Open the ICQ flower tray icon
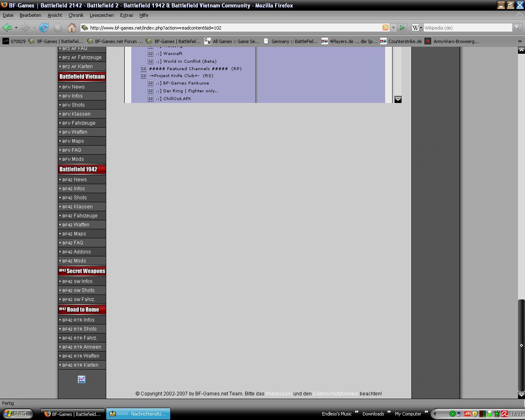525x420 pixels. pyautogui.click(x=452, y=414)
